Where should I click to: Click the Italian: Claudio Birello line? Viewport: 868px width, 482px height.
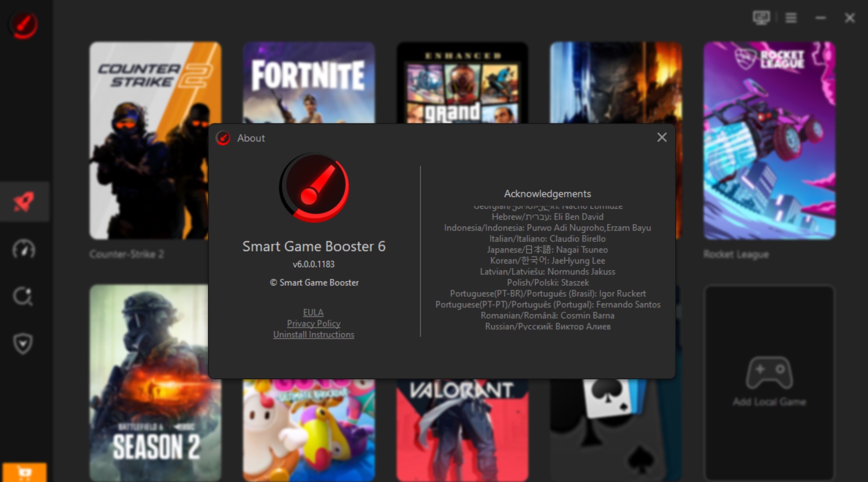[x=547, y=239]
